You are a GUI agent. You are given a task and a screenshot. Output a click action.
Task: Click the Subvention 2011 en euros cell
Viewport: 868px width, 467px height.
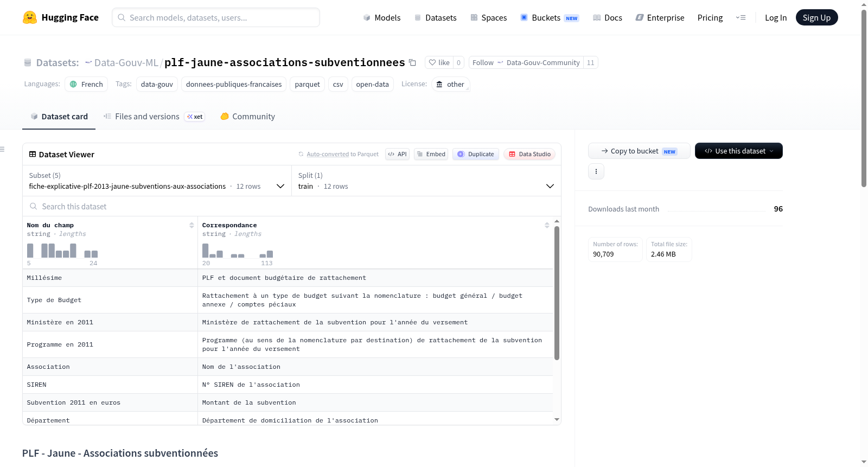(110, 402)
